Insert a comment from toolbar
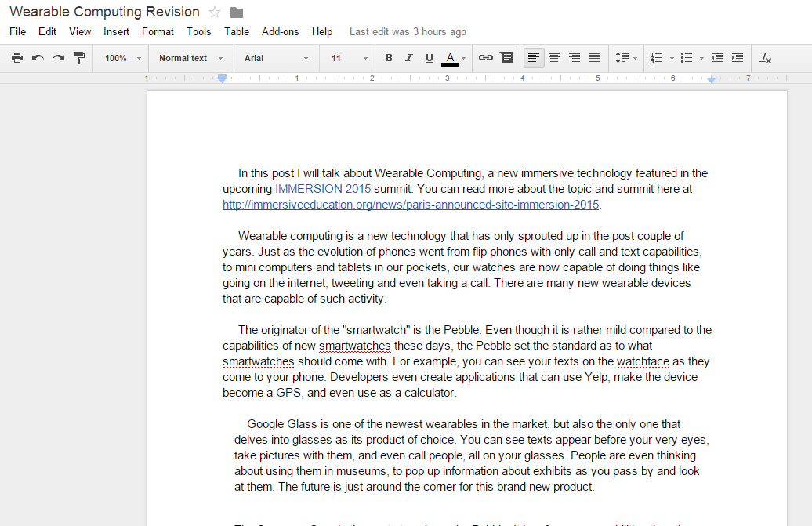 click(x=507, y=57)
